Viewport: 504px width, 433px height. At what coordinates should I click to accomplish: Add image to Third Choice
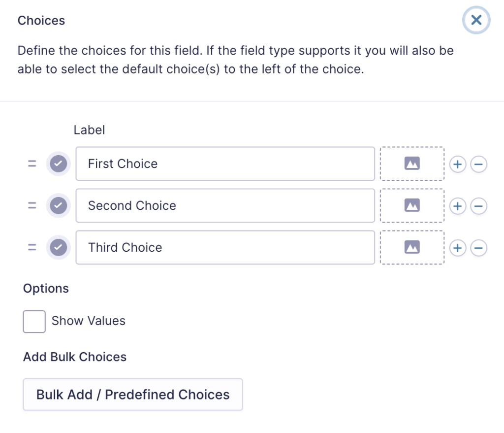(x=412, y=247)
